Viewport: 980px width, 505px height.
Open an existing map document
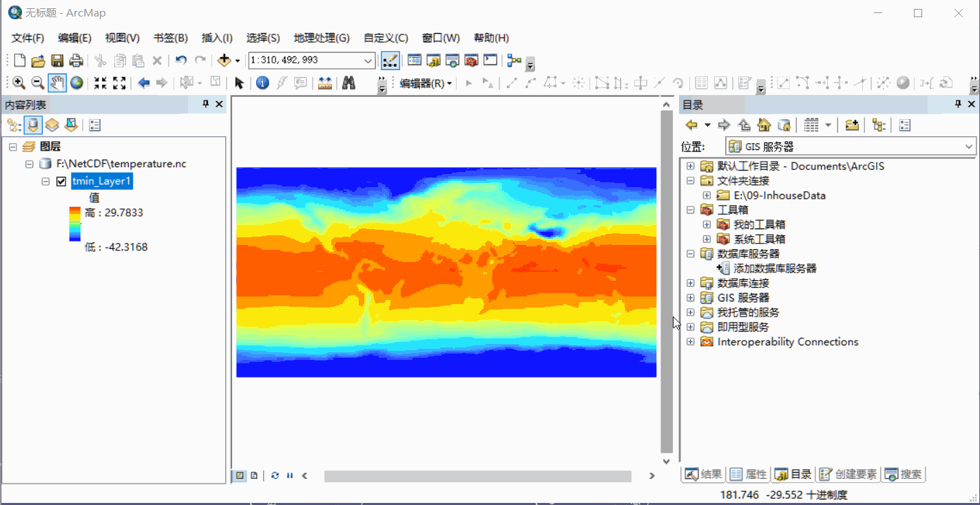point(39,61)
